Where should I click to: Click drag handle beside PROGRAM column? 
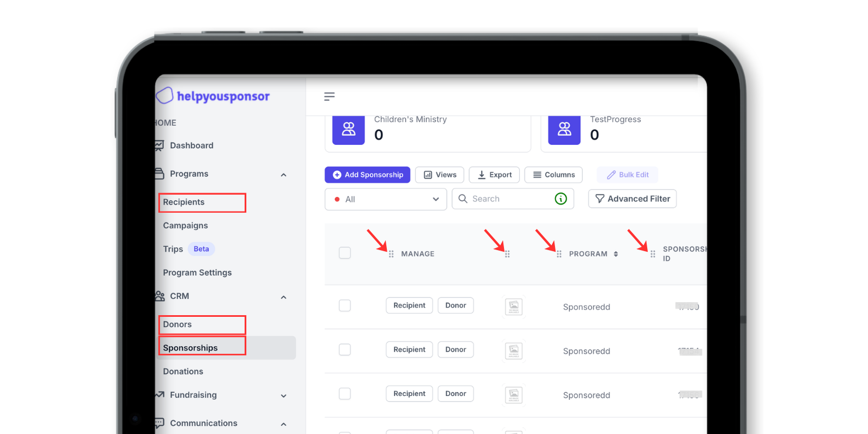pyautogui.click(x=559, y=254)
